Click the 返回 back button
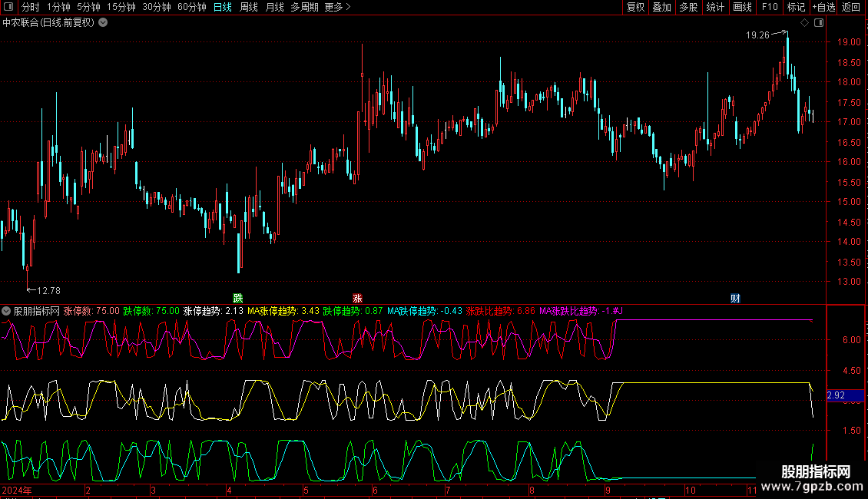Screen dimensions: 868x499 point(851,7)
